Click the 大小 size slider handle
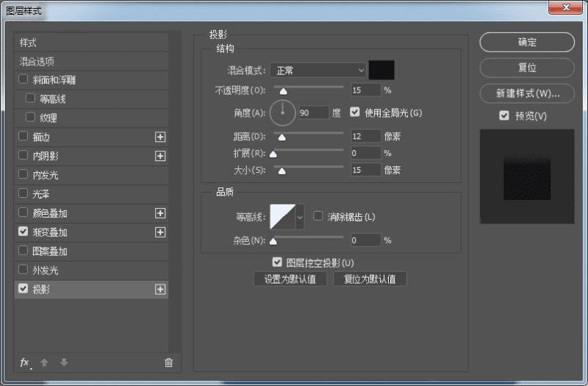Viewport: 588px width, 386px height. pos(282,171)
